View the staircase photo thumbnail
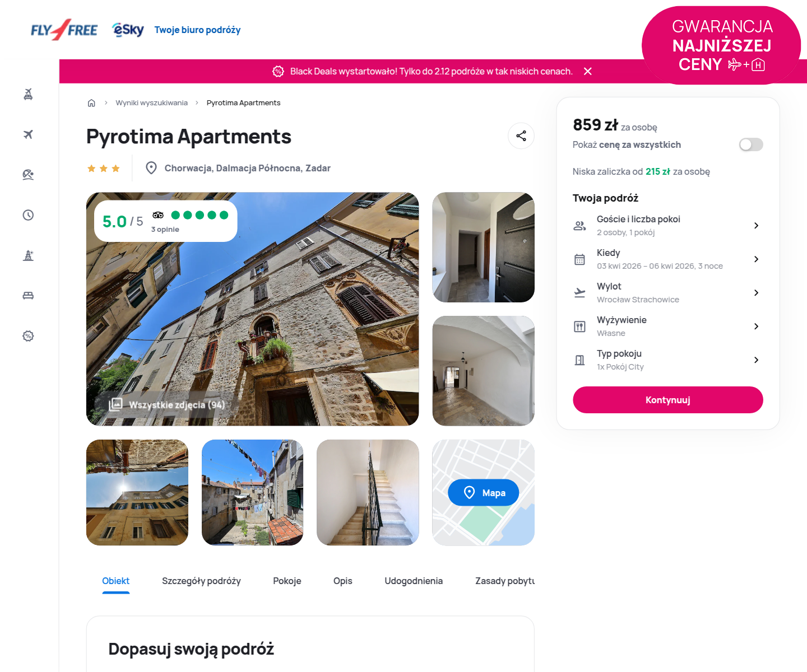 (x=368, y=493)
